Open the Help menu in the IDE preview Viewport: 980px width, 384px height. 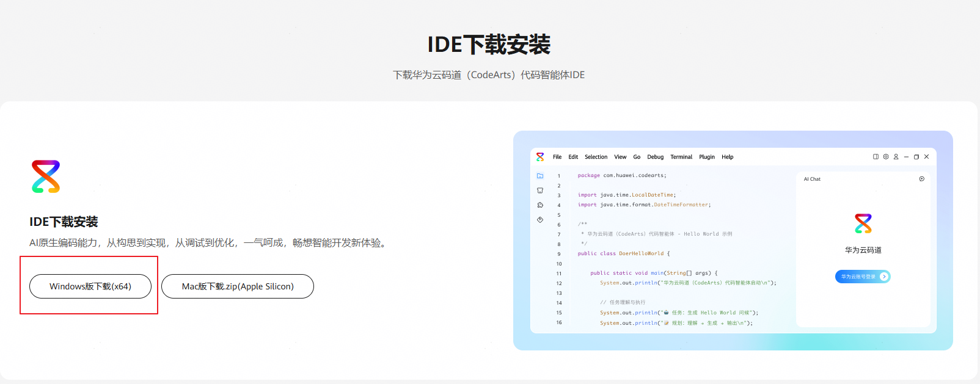point(727,157)
